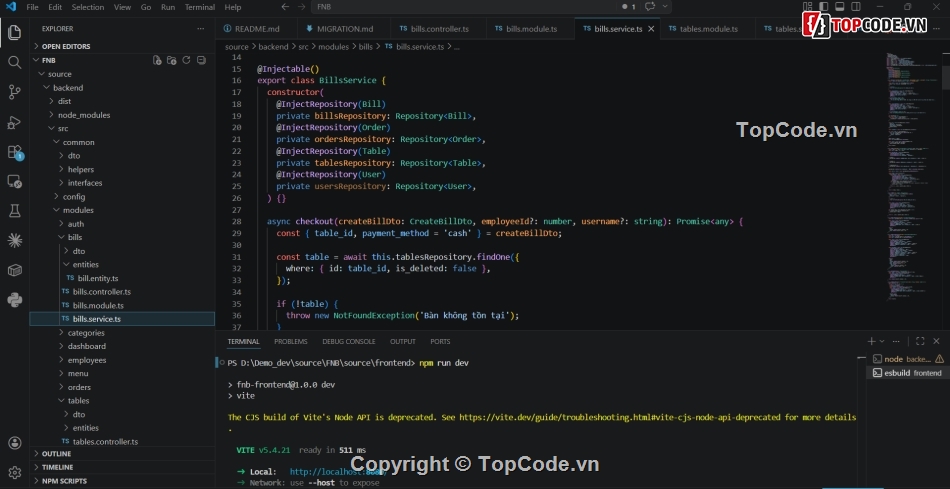Switch to the PROBLEMS panel tab
The height and width of the screenshot is (489, 950).
(291, 341)
